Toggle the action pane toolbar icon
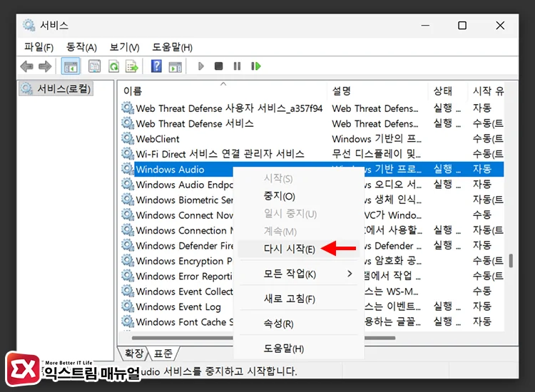This screenshot has width=535, height=392. pyautogui.click(x=175, y=67)
